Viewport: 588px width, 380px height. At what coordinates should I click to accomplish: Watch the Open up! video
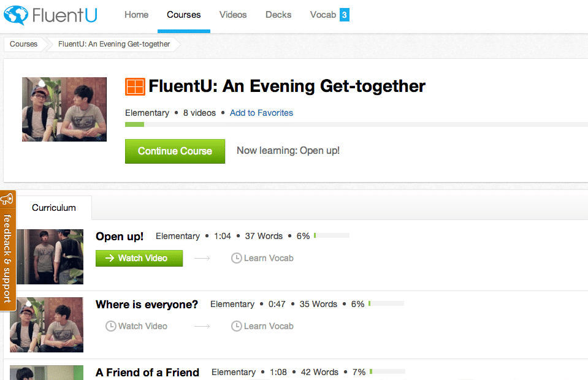point(139,258)
